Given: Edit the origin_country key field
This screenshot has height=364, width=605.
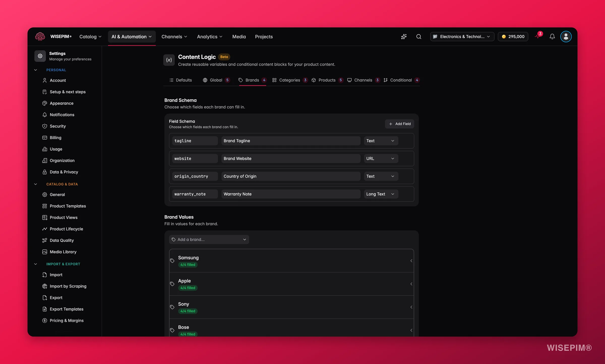Looking at the screenshot, I should click(x=195, y=176).
